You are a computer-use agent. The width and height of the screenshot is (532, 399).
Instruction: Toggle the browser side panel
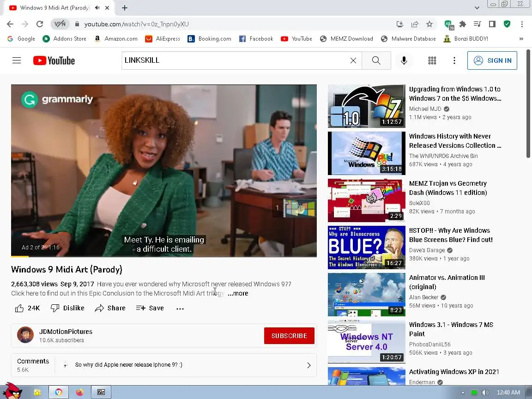[492, 24]
